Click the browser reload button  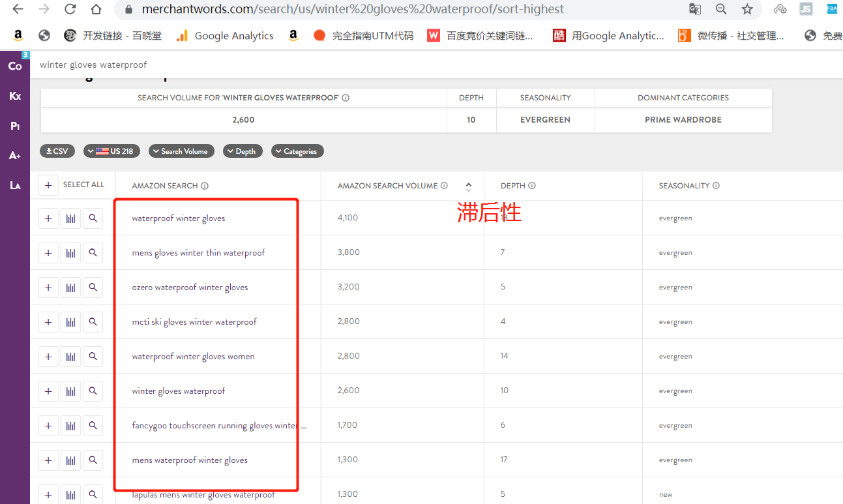point(70,9)
